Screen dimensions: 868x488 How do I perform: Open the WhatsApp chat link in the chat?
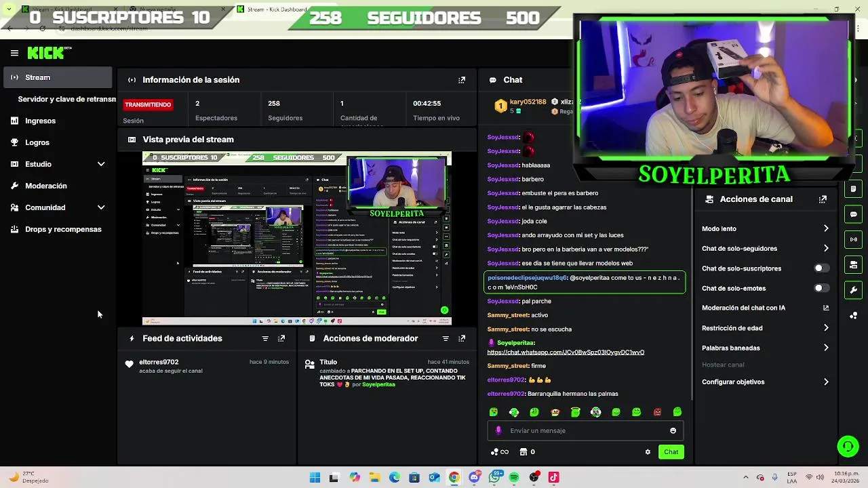tap(566, 352)
